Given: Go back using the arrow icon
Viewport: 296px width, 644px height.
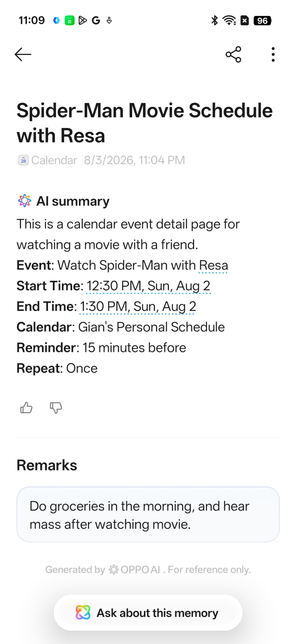Looking at the screenshot, I should point(23,54).
